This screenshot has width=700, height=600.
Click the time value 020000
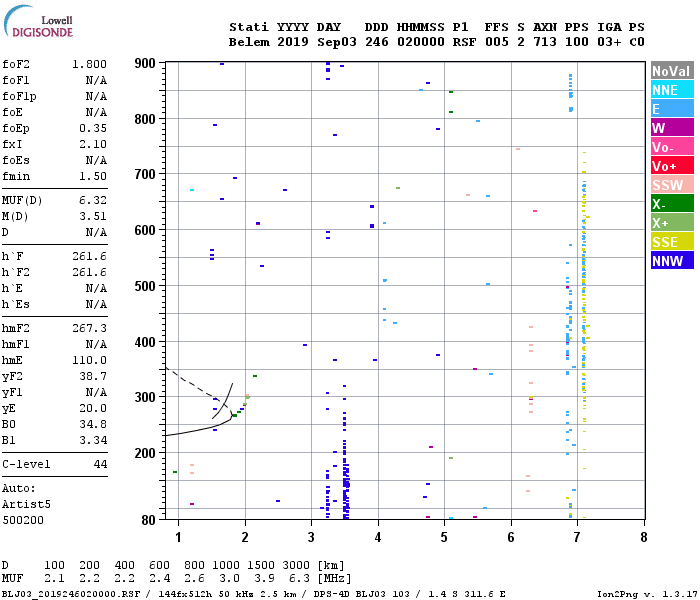tap(421, 42)
